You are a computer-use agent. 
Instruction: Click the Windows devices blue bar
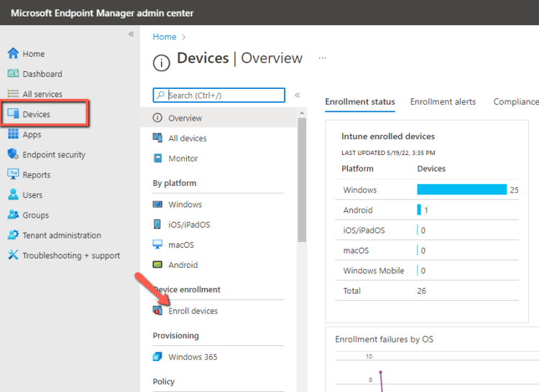(461, 190)
